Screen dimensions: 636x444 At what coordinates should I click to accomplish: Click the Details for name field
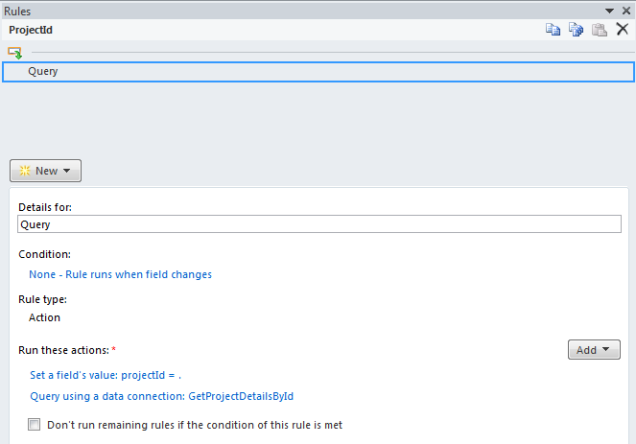coord(319,224)
